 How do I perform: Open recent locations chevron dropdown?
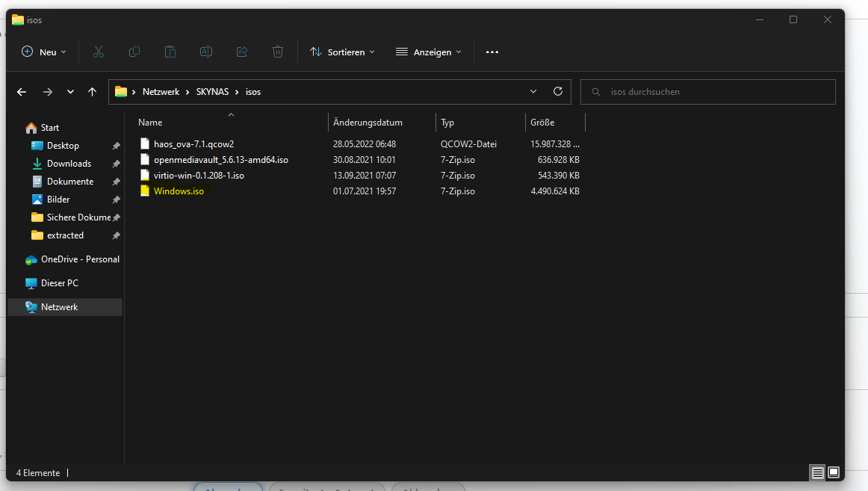pyautogui.click(x=70, y=92)
